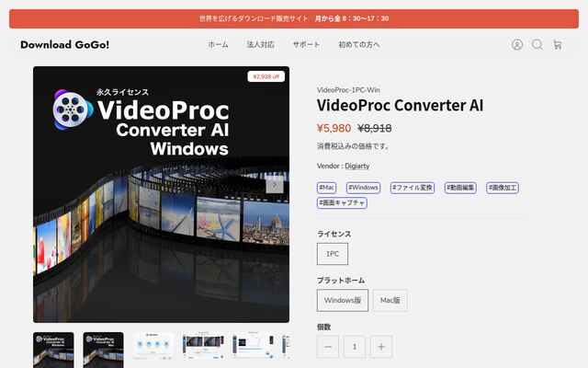Select the first Windows product thumbnail
This screenshot has width=588, height=368.
tap(53, 350)
